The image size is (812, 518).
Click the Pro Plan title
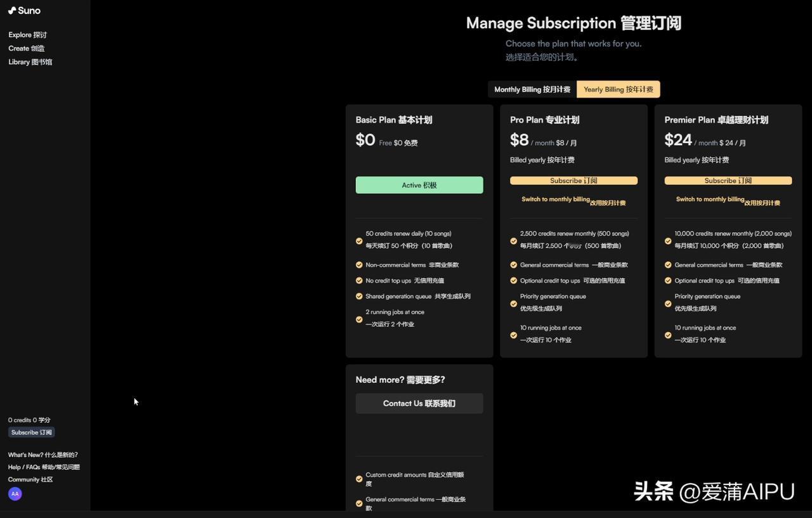[x=544, y=120]
